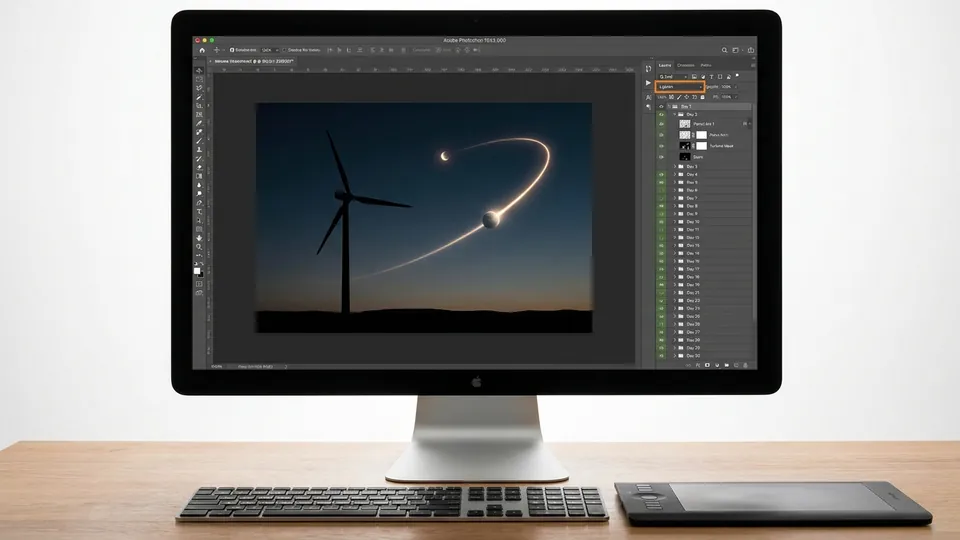Expand the Day 30 group

[x=675, y=356]
